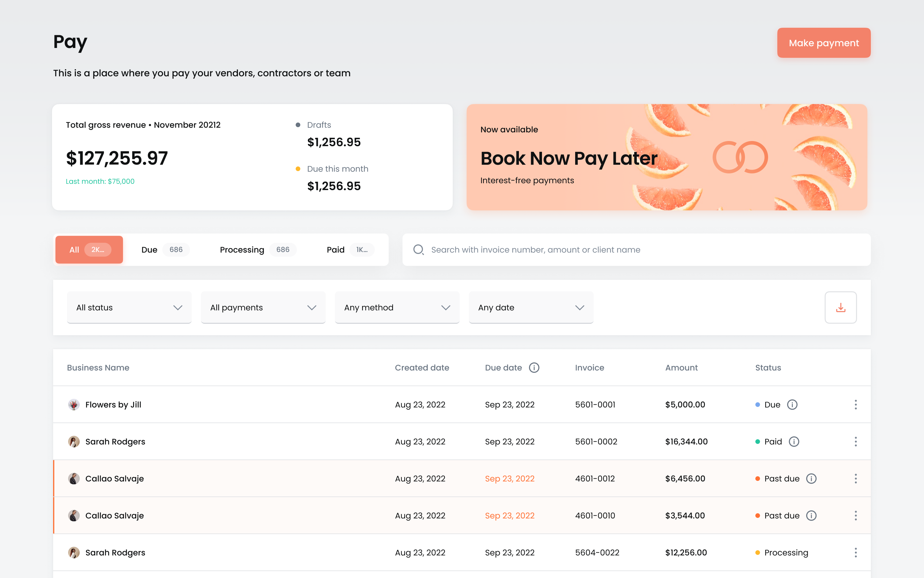Click Last month: $75,000 link
Image resolution: width=924 pixels, height=578 pixels.
tap(100, 181)
